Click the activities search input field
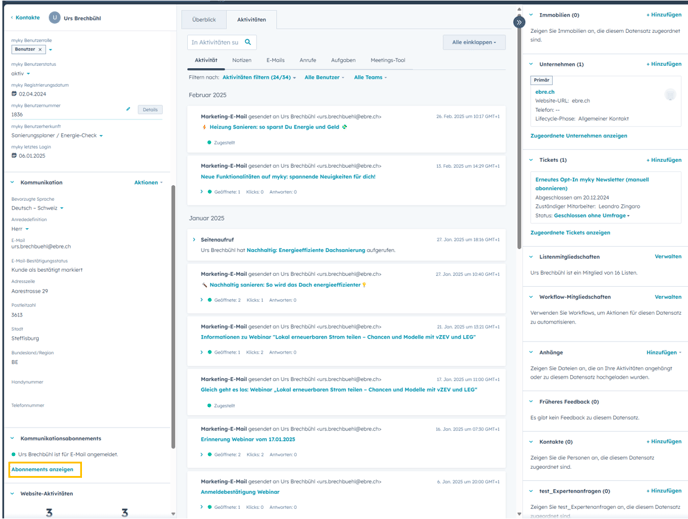Viewport: 688px width, 519px height. click(x=214, y=42)
